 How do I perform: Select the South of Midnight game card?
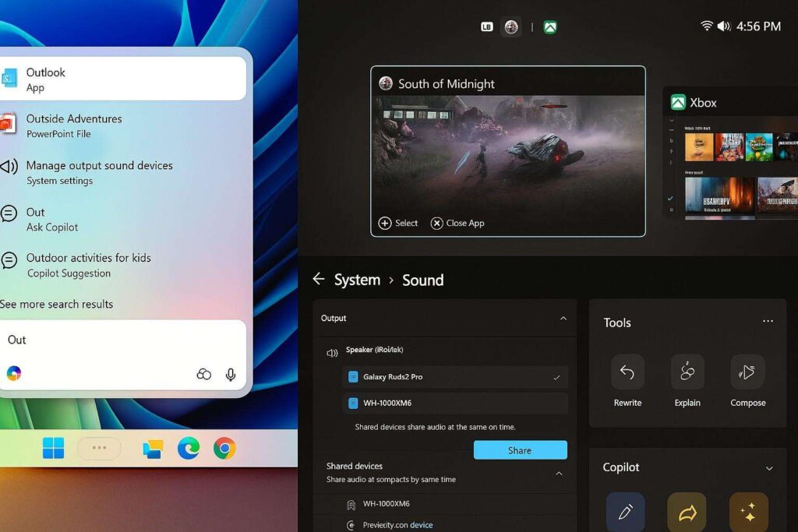click(507, 152)
